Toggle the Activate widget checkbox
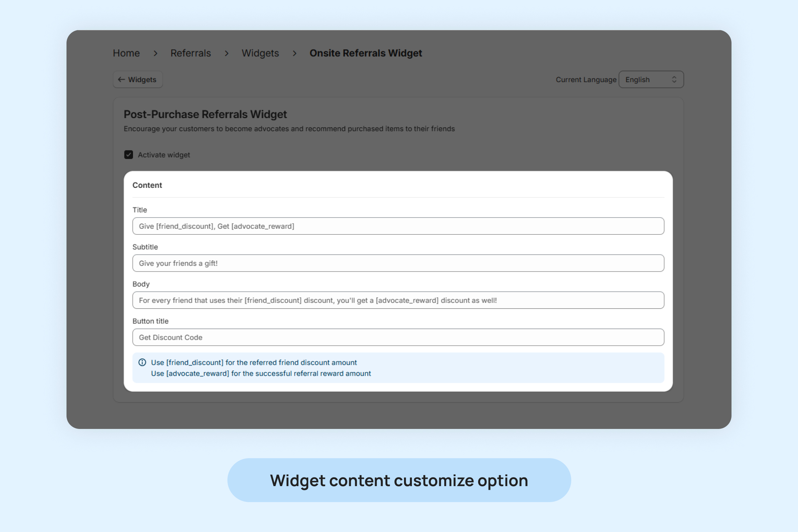Image resolution: width=798 pixels, height=532 pixels. (x=129, y=155)
